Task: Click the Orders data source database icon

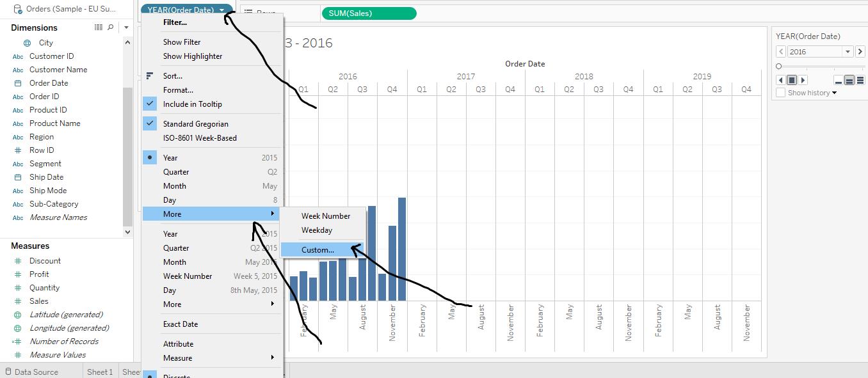Action: 17,9
